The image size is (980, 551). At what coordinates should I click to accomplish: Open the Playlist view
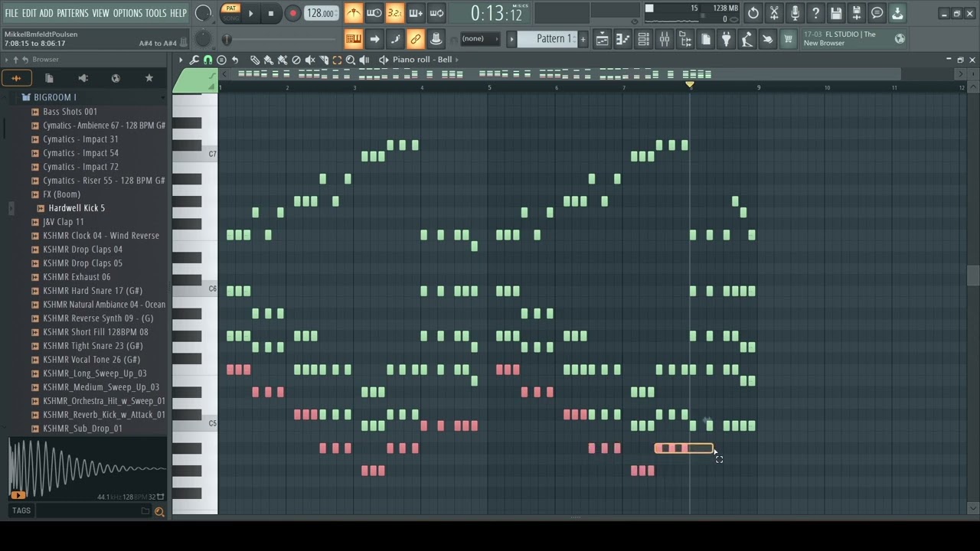click(603, 39)
